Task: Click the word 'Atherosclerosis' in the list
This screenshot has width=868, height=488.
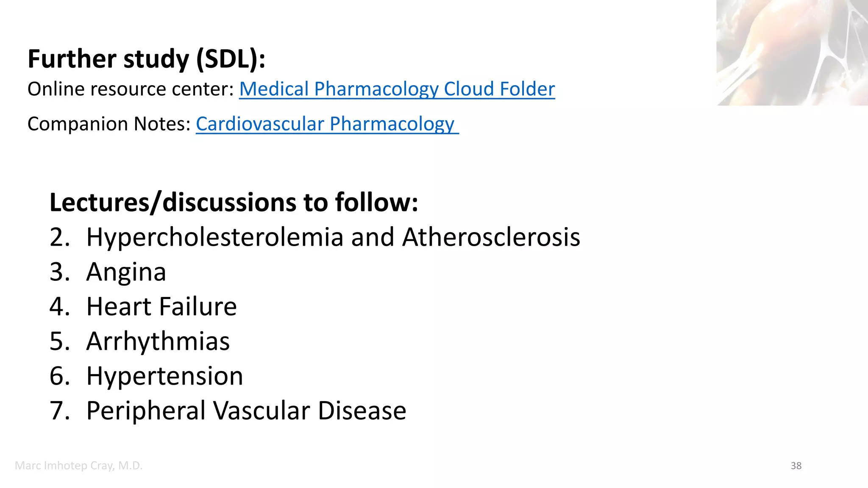Action: coord(491,237)
